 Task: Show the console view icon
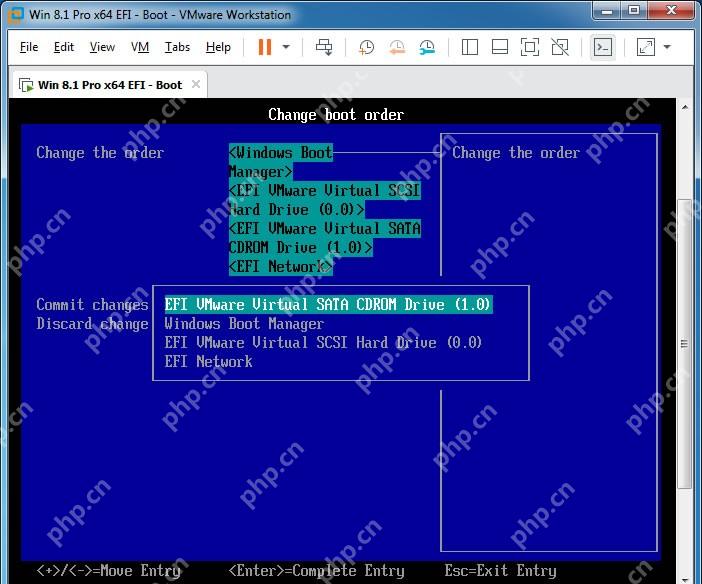[x=603, y=47]
